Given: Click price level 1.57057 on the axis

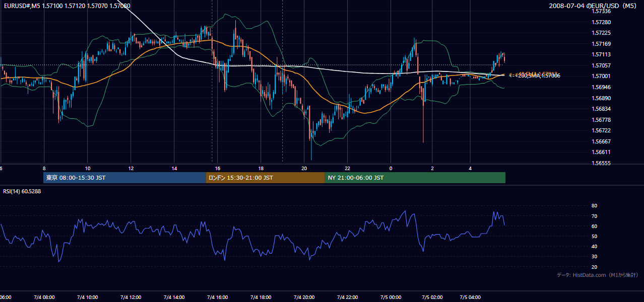Looking at the screenshot, I should point(601,65).
